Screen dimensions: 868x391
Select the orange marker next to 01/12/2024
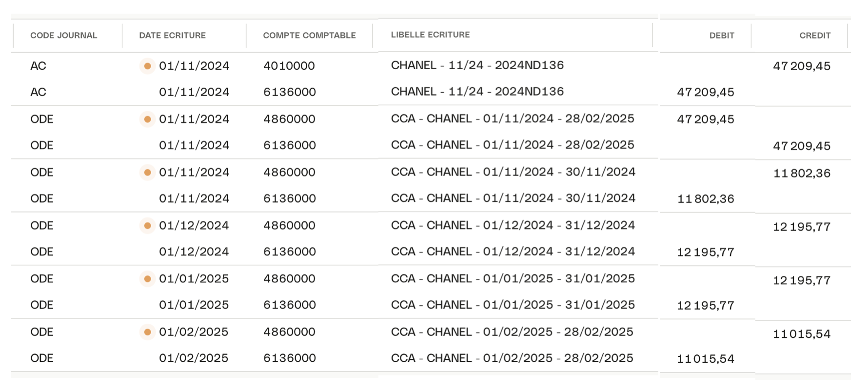coord(147,225)
